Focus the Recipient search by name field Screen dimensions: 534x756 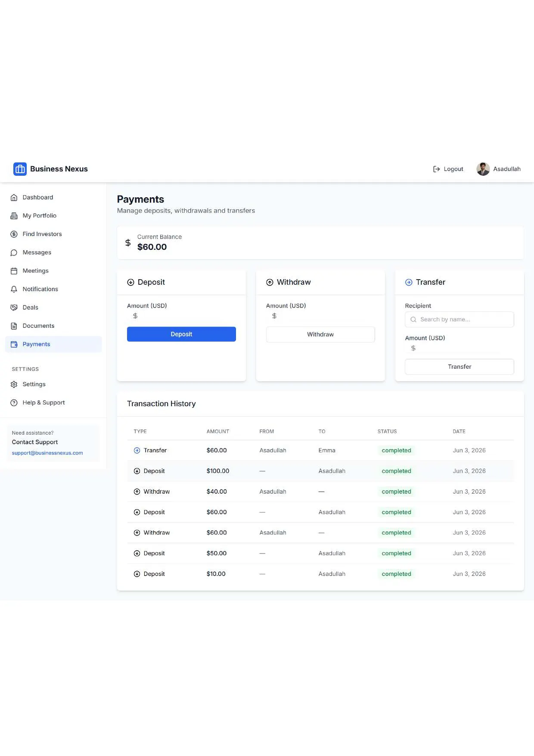click(x=459, y=319)
